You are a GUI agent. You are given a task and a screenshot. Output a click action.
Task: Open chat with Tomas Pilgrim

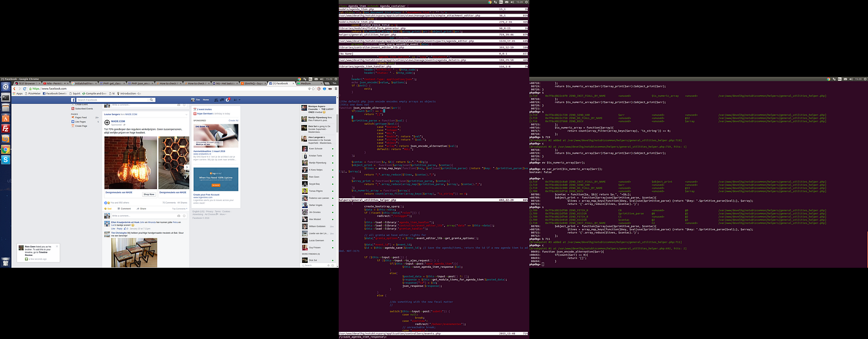tap(317, 191)
